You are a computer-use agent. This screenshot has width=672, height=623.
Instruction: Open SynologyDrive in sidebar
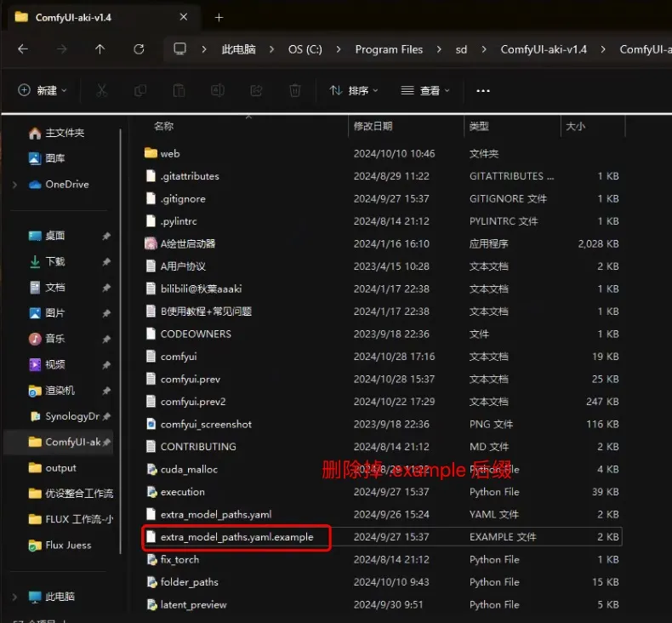[x=64, y=416]
